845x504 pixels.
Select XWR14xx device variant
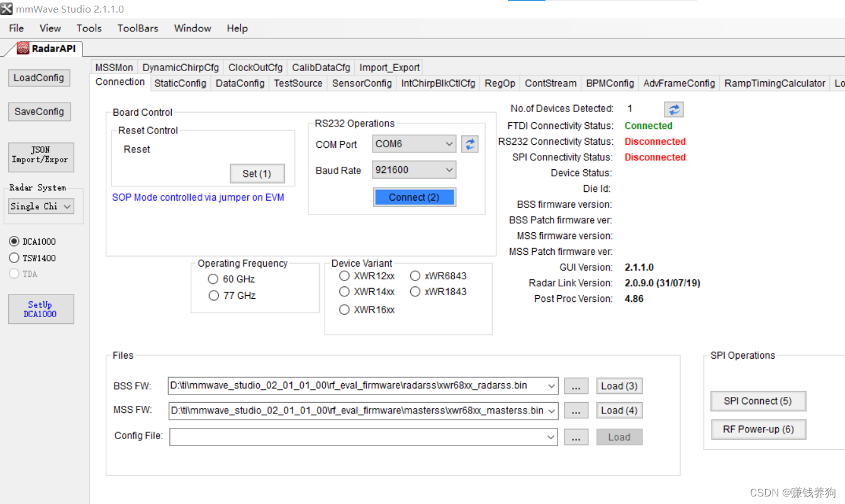[344, 292]
